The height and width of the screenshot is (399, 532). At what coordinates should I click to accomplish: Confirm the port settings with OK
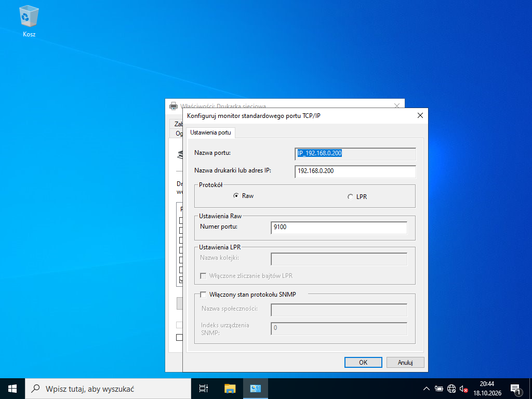[363, 362]
